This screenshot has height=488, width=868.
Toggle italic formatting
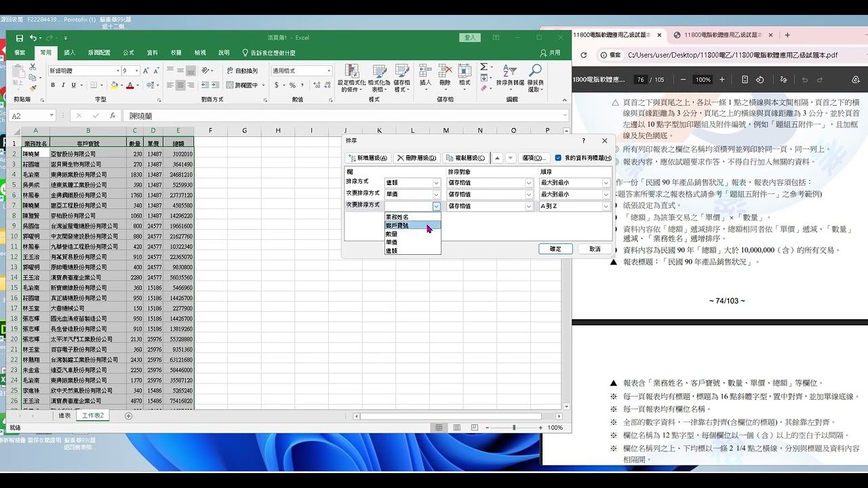[x=62, y=85]
